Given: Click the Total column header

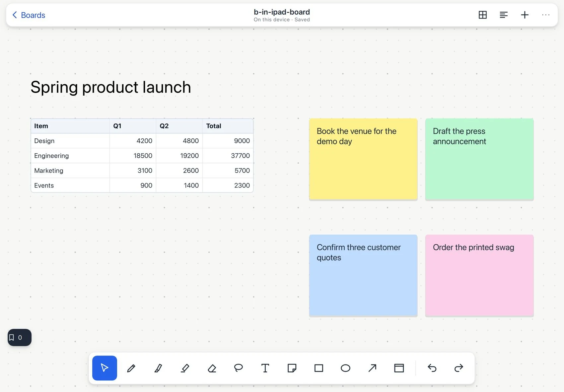Looking at the screenshot, I should [228, 126].
